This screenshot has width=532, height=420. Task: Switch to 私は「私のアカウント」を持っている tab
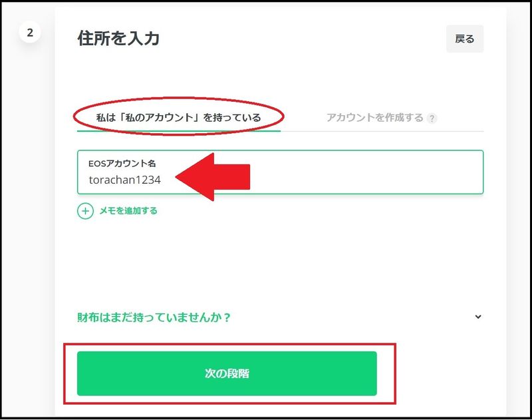[x=178, y=117]
